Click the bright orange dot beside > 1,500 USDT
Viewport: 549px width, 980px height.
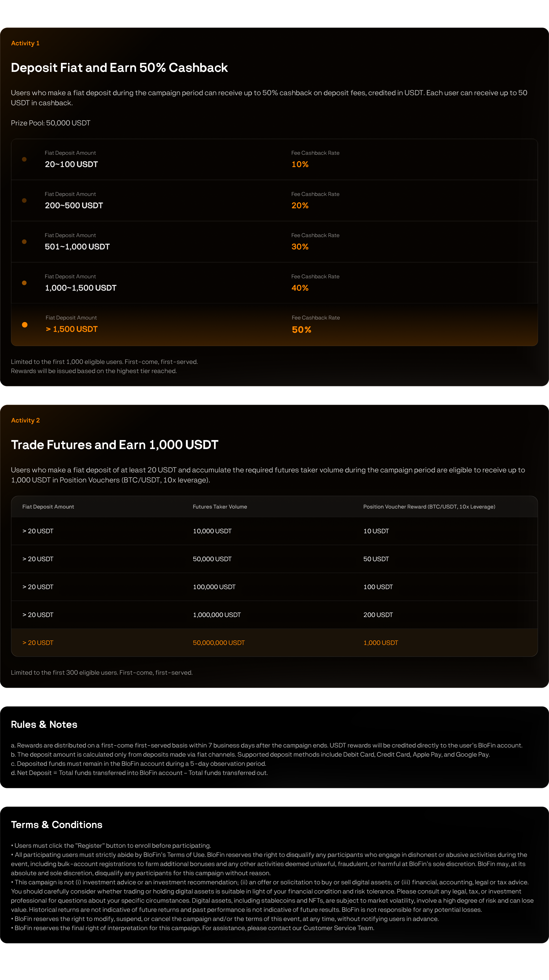point(25,325)
